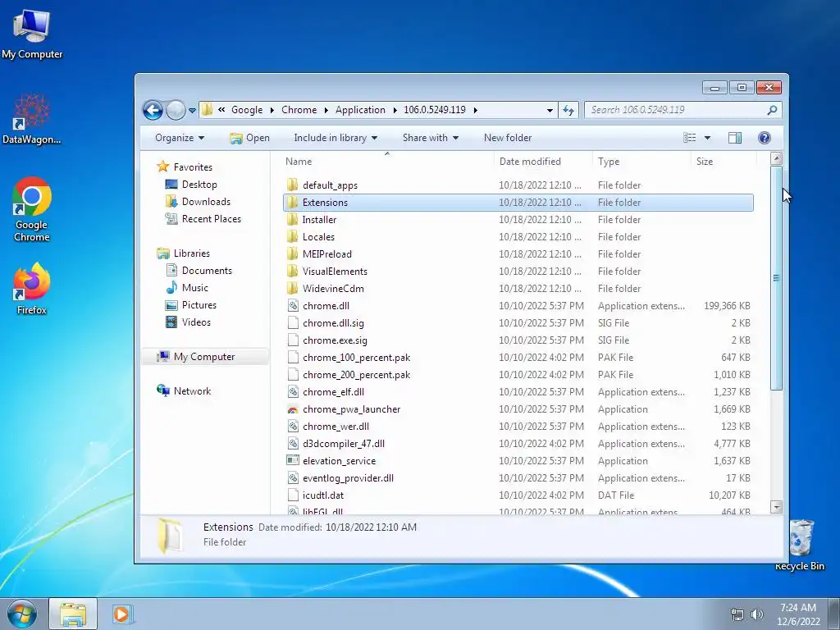Select the d3dcompiler_47.dll file icon
Viewport: 840px width, 630px height.
(293, 444)
